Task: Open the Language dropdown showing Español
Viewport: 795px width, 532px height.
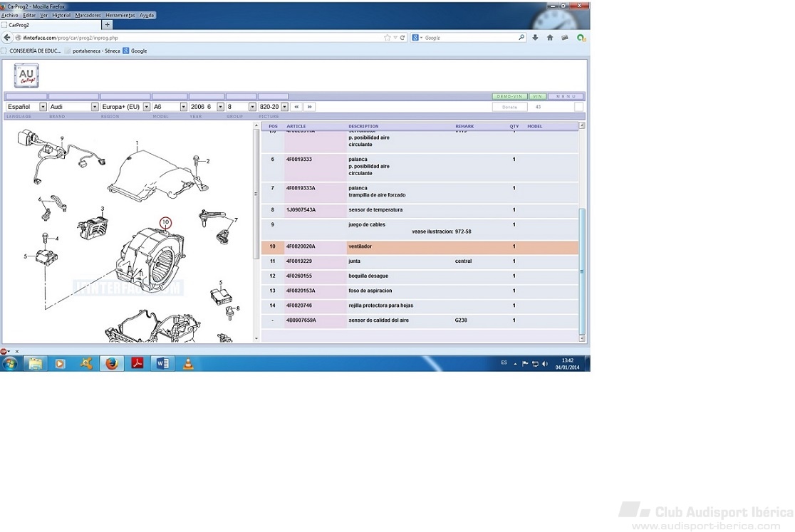Action: pos(26,107)
